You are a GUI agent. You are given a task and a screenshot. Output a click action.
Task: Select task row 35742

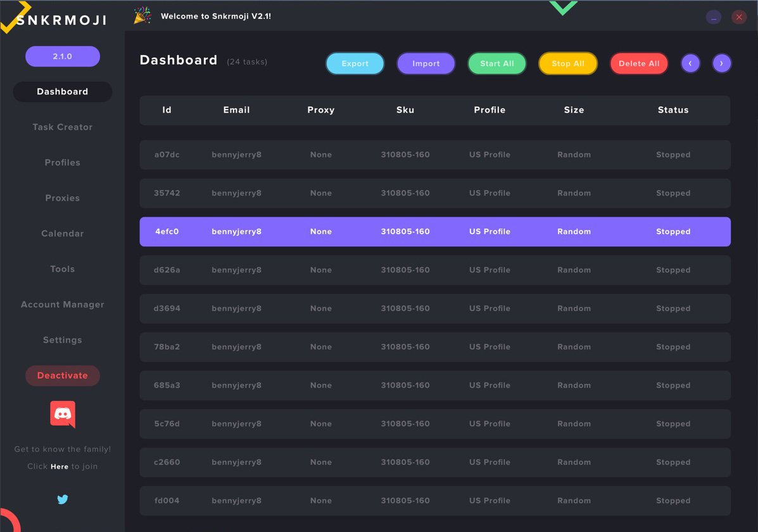pyautogui.click(x=435, y=193)
